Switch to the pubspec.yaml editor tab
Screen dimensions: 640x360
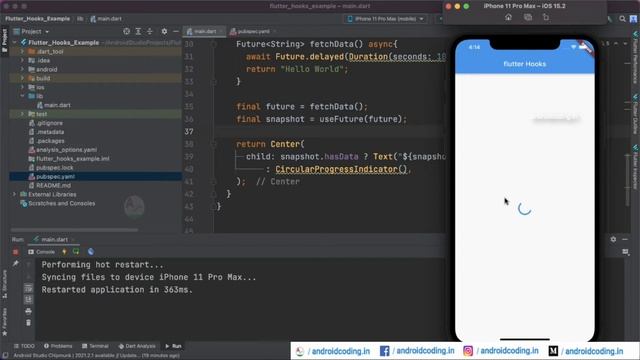[253, 31]
